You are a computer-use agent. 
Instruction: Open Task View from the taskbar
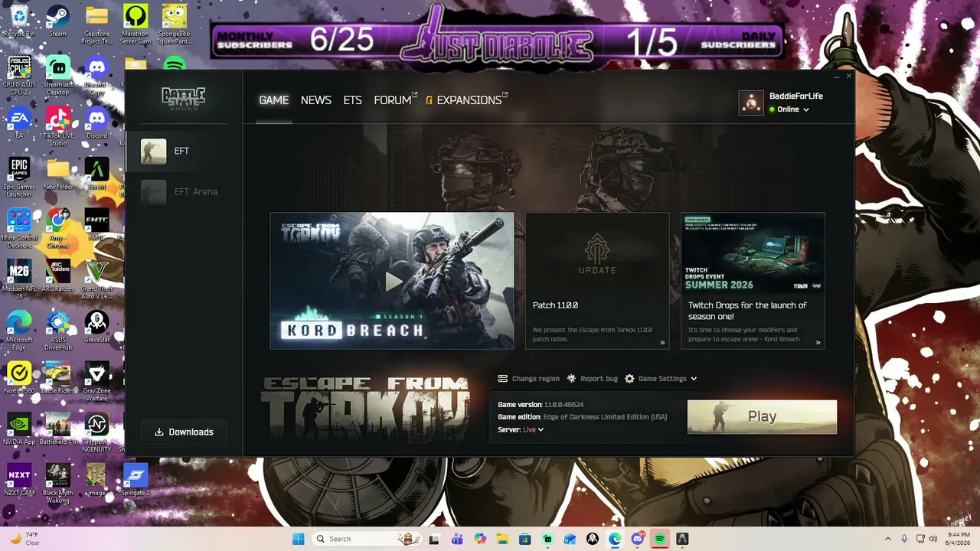coord(434,539)
